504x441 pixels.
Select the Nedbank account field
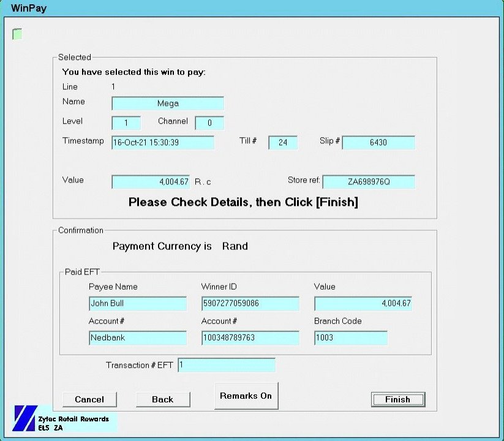click(138, 338)
